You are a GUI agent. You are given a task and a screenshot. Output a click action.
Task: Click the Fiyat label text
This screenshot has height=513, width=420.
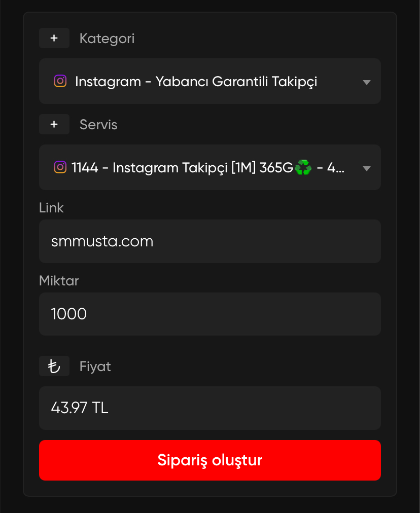coord(95,367)
